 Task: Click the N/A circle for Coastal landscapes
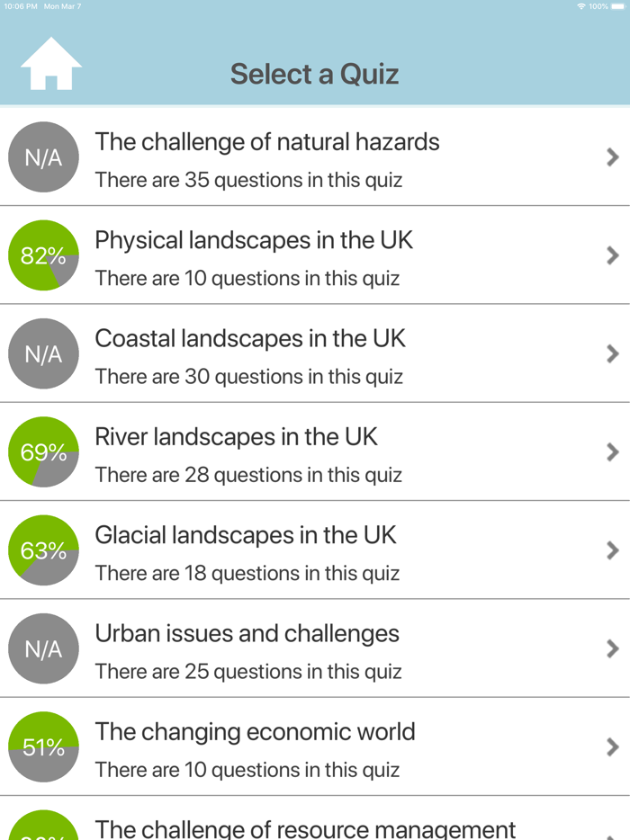43,353
